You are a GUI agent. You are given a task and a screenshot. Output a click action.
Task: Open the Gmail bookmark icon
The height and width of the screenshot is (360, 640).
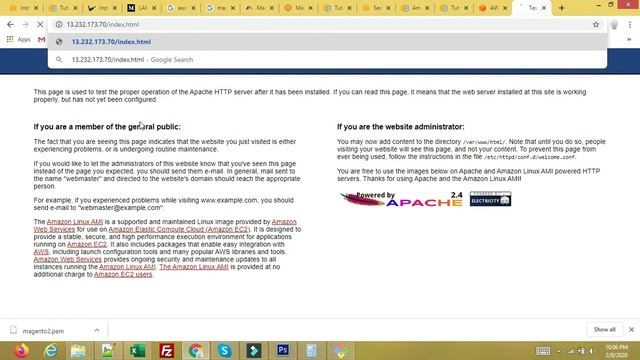click(x=42, y=40)
